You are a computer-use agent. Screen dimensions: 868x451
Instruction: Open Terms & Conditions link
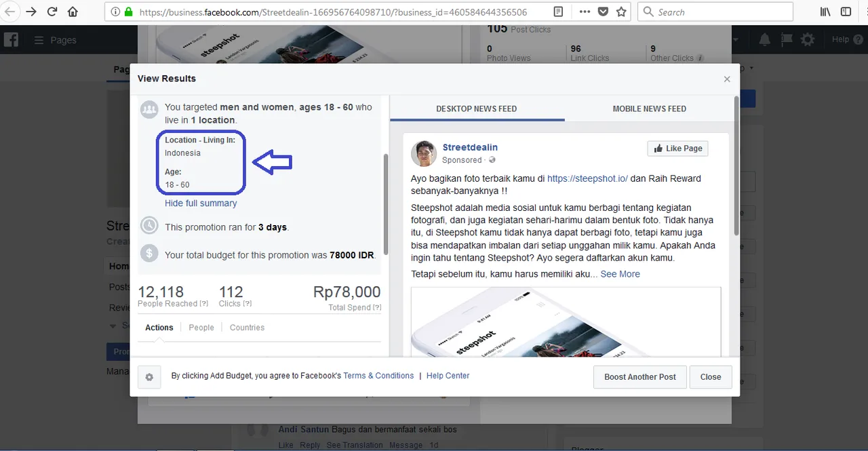click(x=378, y=376)
